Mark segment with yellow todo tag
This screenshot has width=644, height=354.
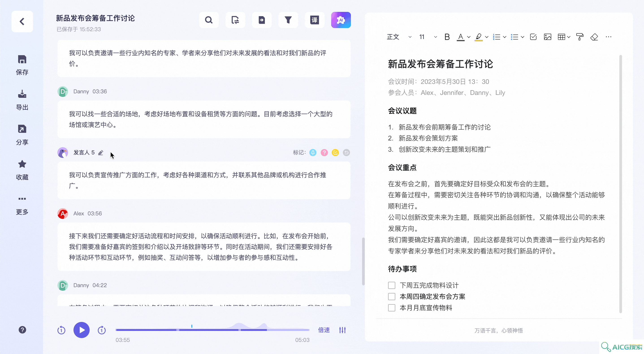tap(335, 153)
